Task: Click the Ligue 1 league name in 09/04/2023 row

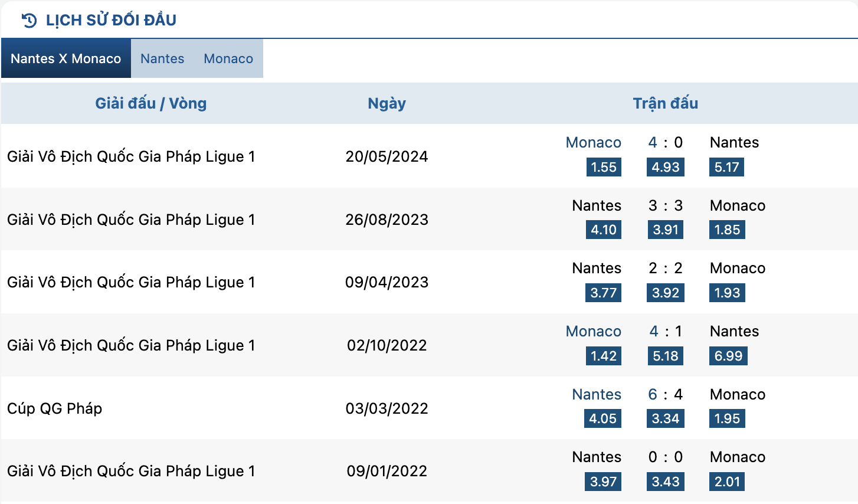Action: coord(131,282)
